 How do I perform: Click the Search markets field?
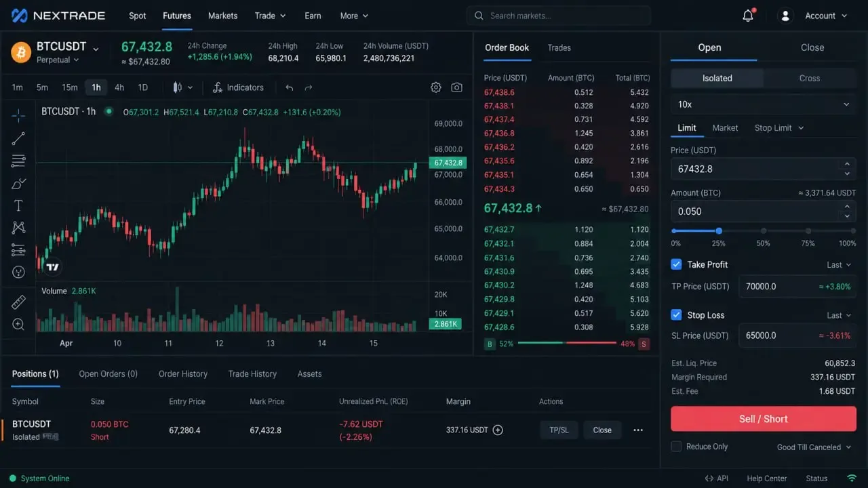pyautogui.click(x=559, y=16)
